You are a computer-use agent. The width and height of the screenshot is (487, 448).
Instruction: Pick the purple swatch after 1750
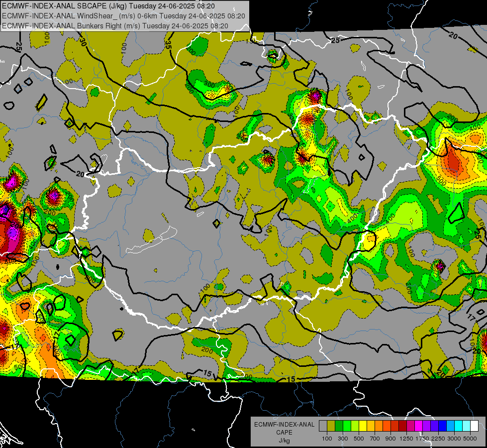[x=426, y=426]
